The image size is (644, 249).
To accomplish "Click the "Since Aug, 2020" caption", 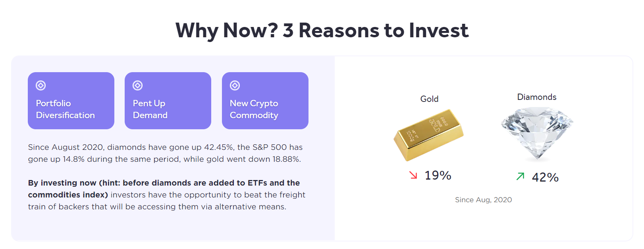I will [x=483, y=200].
